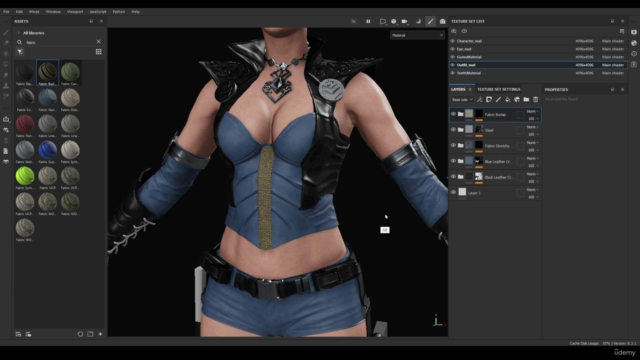This screenshot has width=640, height=360.
Task: Open the smart material sphere icon in Layers toolbar
Action: 517,100
